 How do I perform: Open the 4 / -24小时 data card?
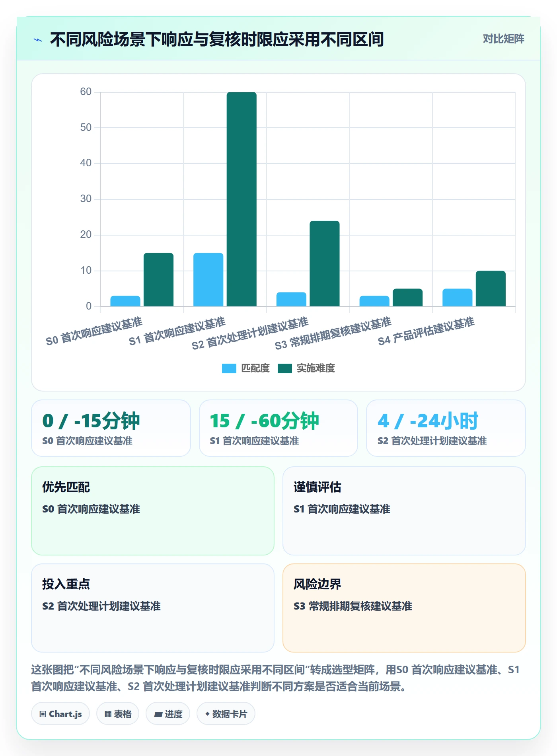point(446,428)
